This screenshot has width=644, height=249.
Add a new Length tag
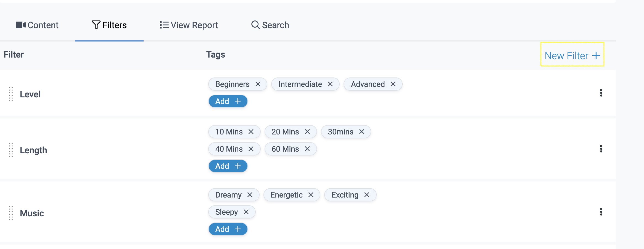click(x=228, y=166)
